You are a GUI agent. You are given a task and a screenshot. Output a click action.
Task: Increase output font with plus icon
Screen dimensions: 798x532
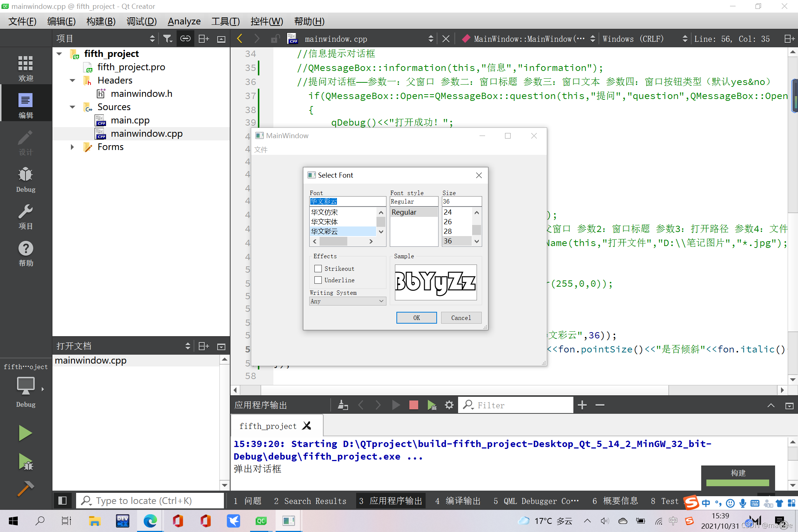coord(582,405)
